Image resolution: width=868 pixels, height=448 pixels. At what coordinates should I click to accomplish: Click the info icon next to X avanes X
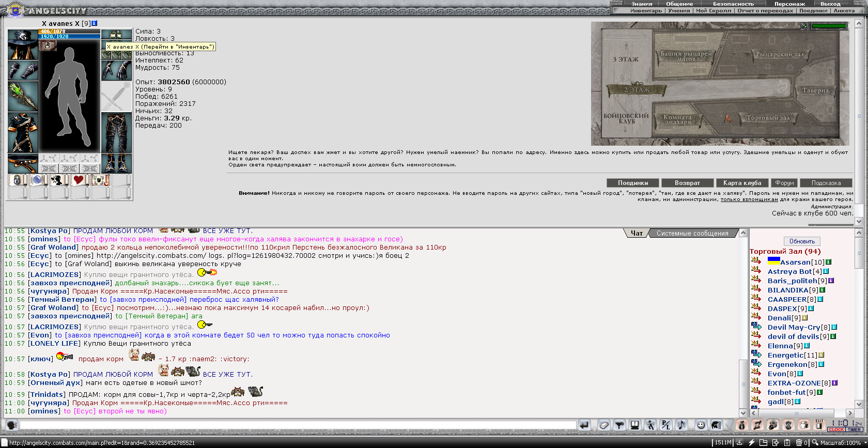tap(95, 23)
